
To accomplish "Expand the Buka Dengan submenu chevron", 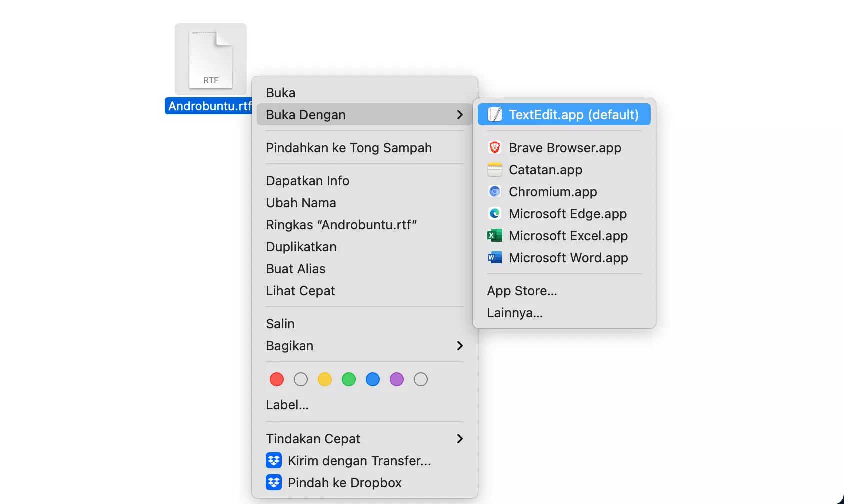I will pyautogui.click(x=459, y=115).
